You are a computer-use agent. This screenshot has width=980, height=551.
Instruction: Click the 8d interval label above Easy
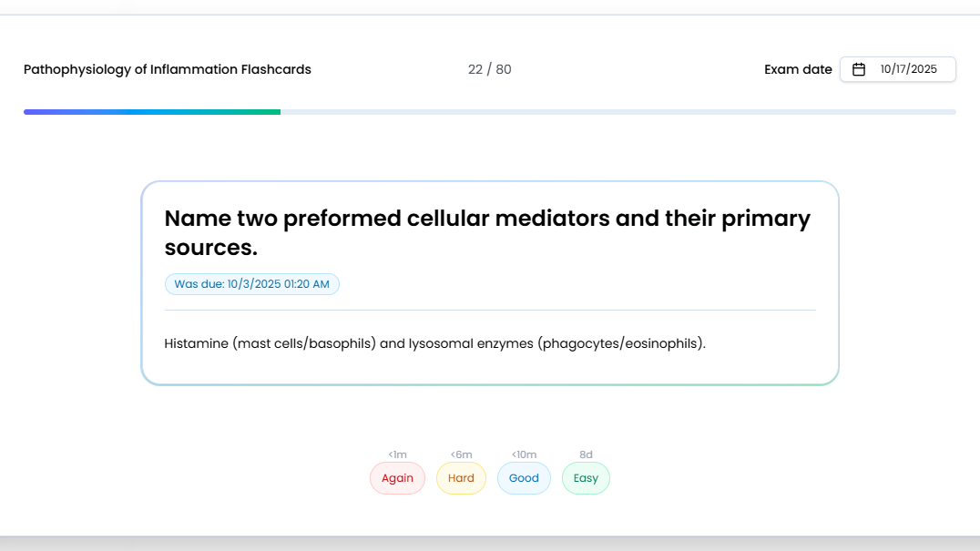(x=586, y=454)
